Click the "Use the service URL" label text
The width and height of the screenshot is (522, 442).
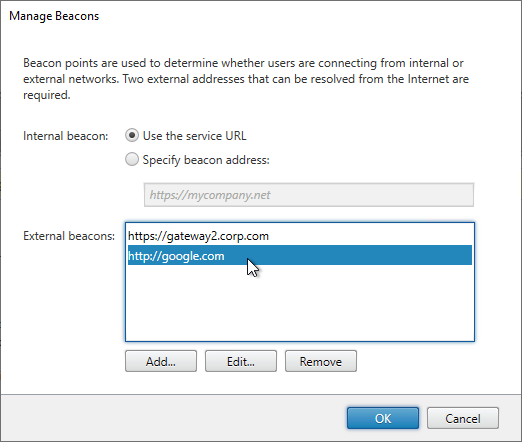click(x=195, y=136)
